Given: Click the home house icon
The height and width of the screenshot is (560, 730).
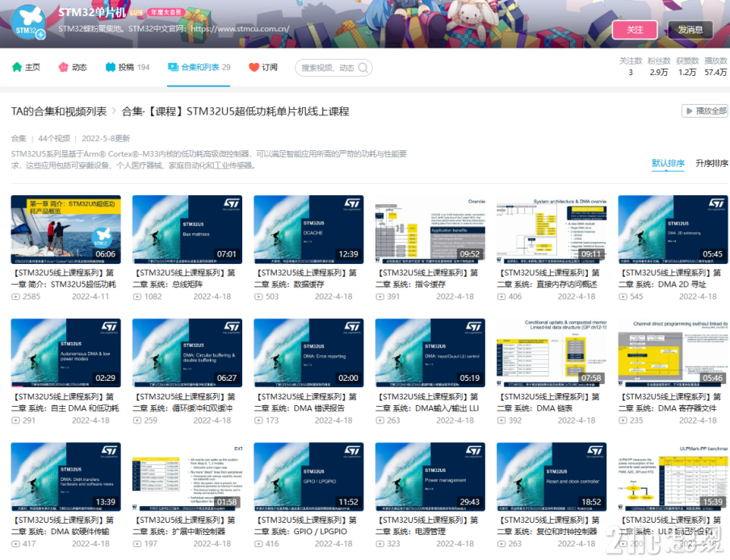Looking at the screenshot, I should coord(17,68).
